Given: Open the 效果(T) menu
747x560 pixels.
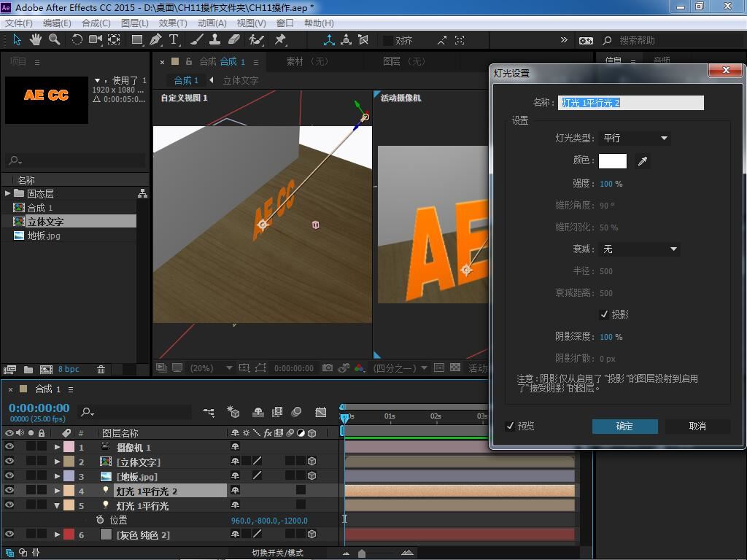Looking at the screenshot, I should 172,23.
